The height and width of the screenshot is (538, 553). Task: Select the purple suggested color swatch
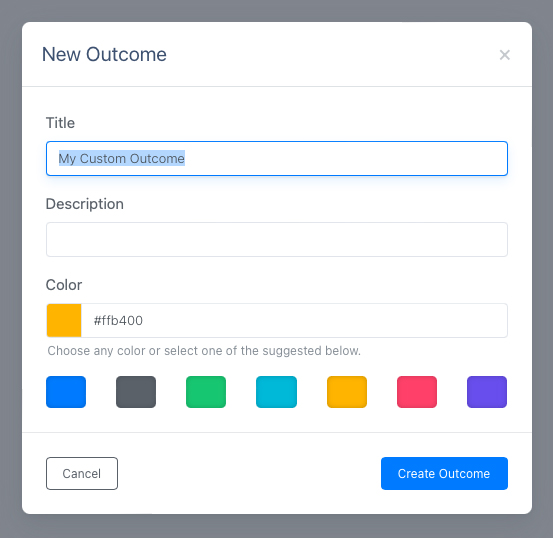coord(487,392)
